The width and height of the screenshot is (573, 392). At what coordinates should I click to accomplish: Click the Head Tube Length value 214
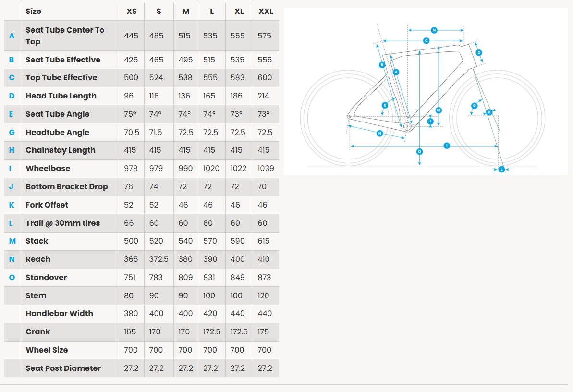[x=263, y=96]
